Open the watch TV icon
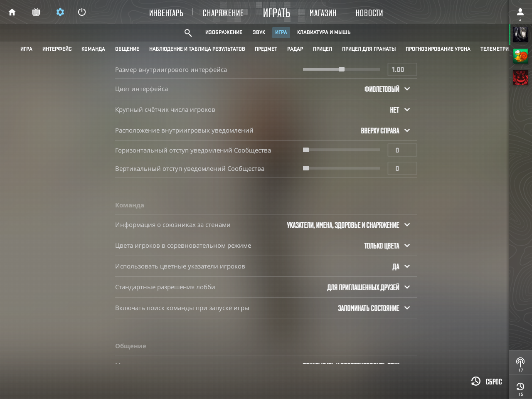The height and width of the screenshot is (399, 532). click(36, 12)
